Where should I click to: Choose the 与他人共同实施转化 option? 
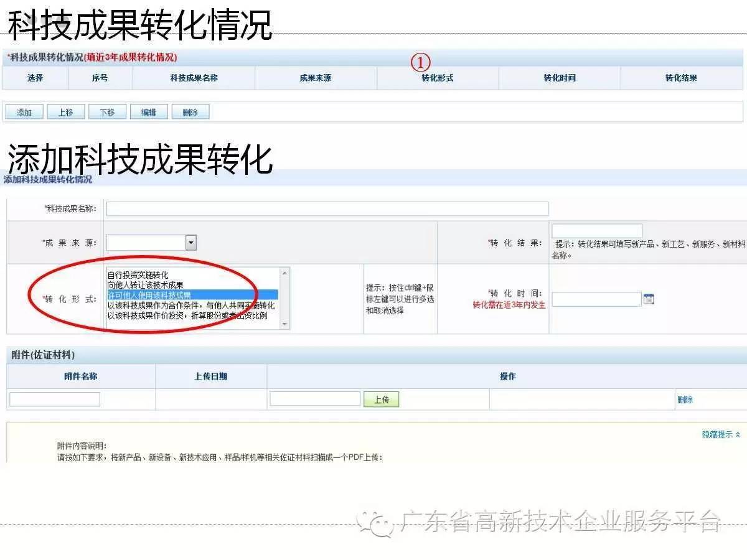(190, 306)
